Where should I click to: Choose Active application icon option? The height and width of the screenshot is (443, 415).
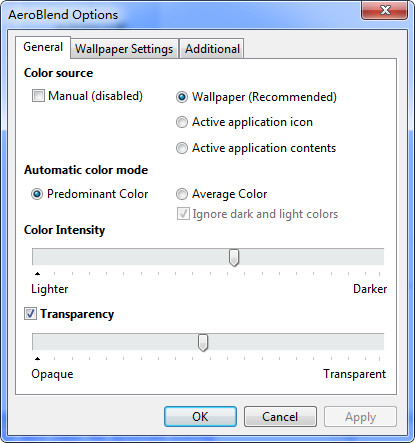tap(182, 122)
